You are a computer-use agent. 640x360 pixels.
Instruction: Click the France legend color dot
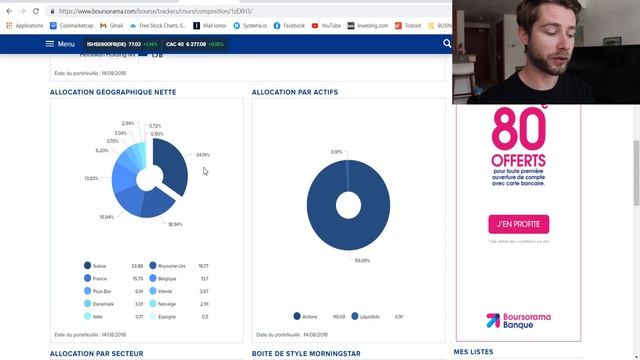point(87,278)
